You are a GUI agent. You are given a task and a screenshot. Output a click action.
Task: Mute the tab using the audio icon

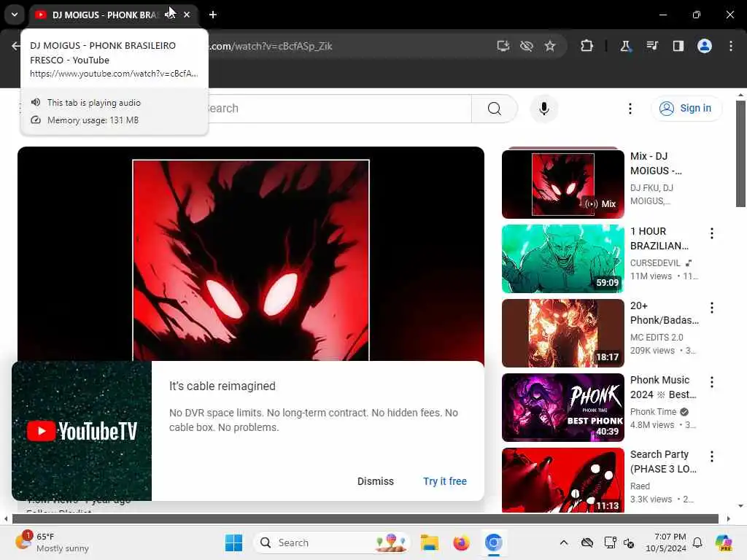pos(169,15)
